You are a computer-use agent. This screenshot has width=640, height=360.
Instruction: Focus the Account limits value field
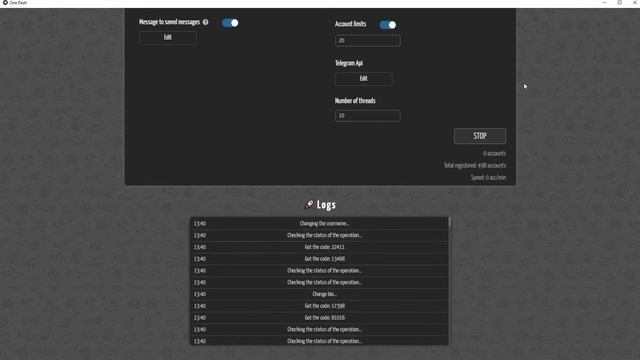368,40
